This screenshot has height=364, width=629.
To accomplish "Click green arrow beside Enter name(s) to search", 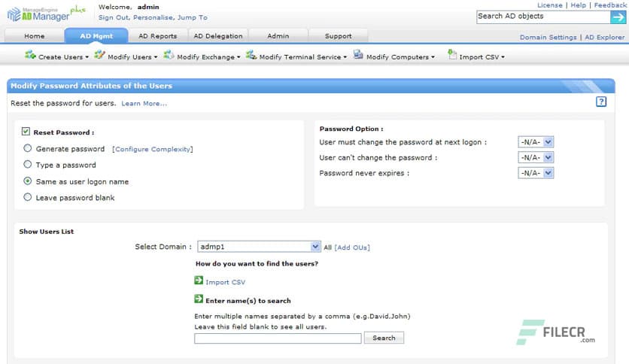I will (x=199, y=299).
